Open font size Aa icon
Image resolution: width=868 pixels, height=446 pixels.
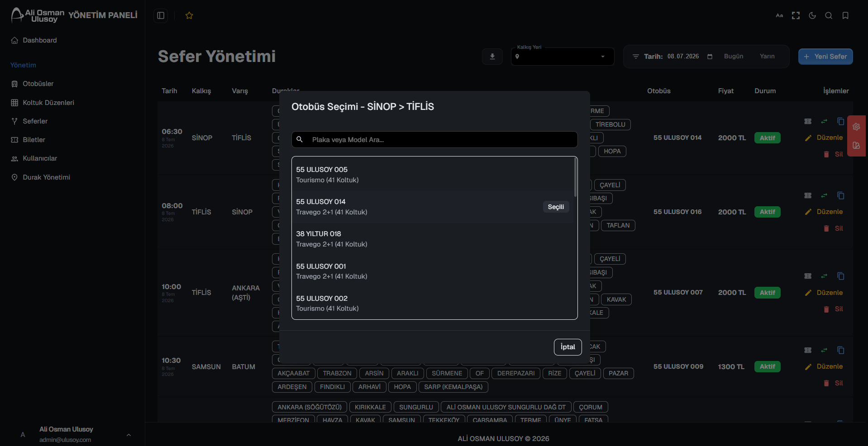779,16
